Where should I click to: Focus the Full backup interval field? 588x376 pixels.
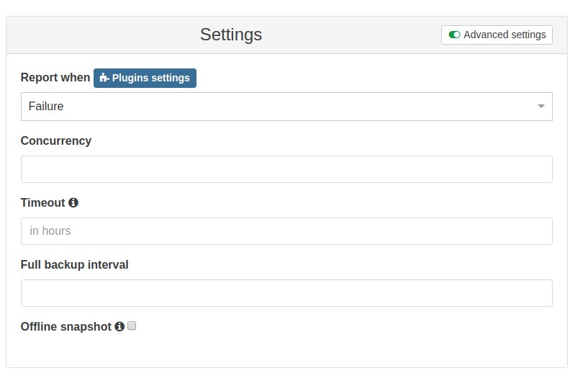(x=286, y=293)
